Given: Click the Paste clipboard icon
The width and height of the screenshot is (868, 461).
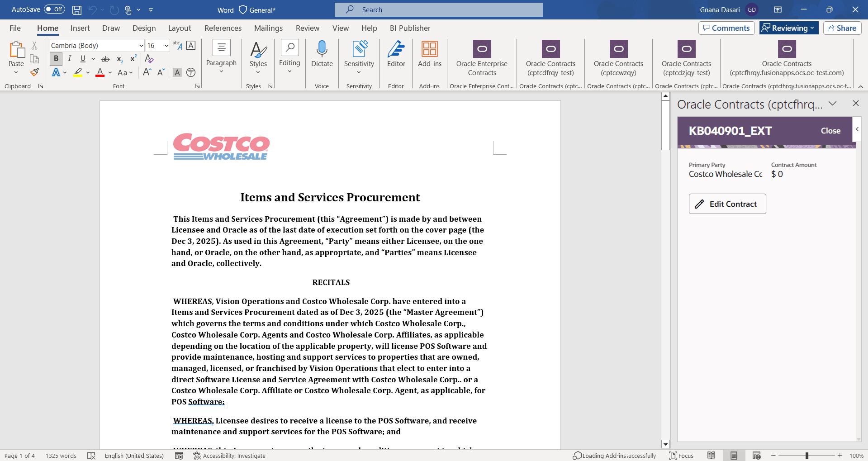Looking at the screenshot, I should click(x=17, y=50).
